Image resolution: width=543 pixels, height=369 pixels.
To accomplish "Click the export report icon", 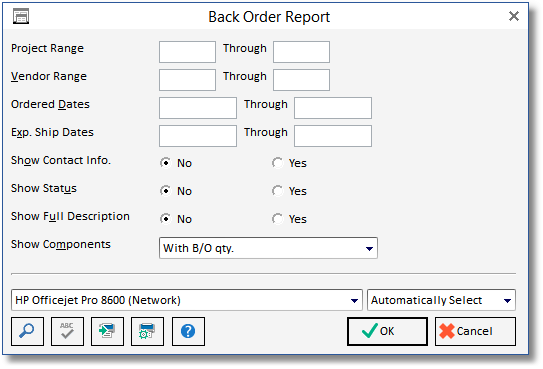I will click(107, 331).
